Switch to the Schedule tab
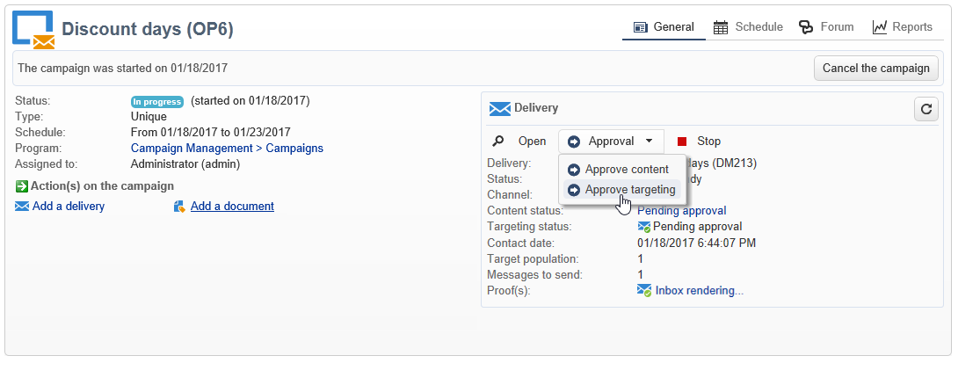 (747, 27)
